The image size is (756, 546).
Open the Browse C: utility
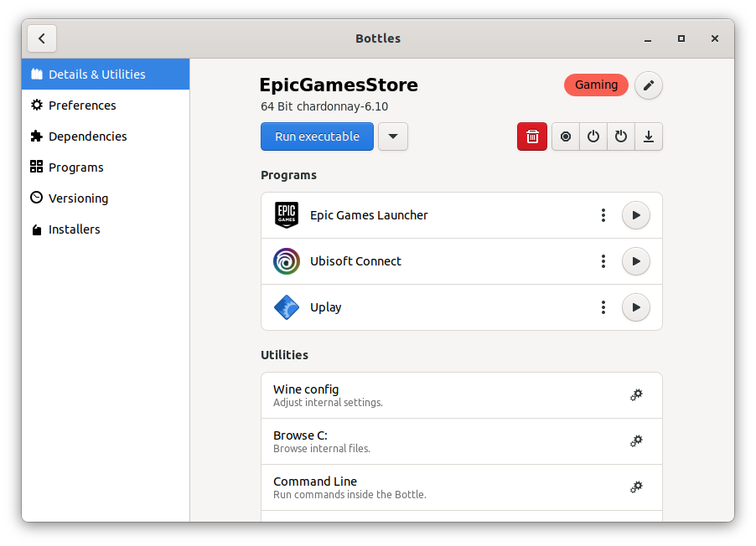636,441
